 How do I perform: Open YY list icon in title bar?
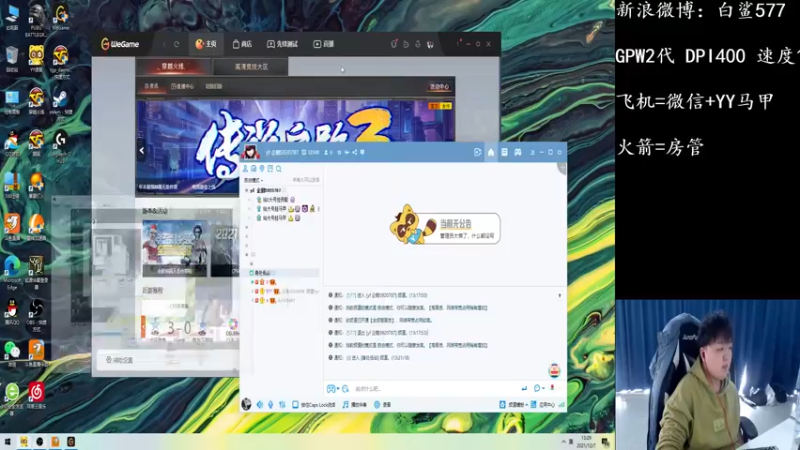(504, 152)
